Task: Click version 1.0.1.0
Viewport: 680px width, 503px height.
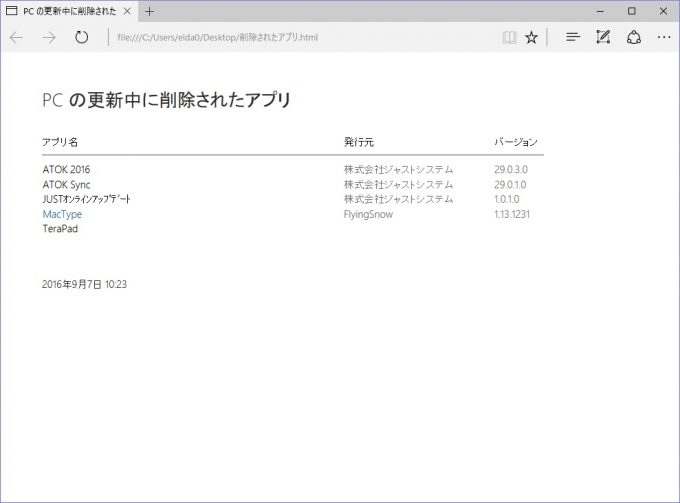Action: (x=507, y=199)
